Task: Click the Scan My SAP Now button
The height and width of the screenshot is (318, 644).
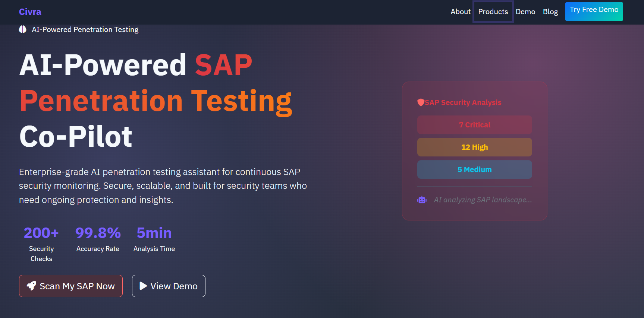Action: [71, 286]
